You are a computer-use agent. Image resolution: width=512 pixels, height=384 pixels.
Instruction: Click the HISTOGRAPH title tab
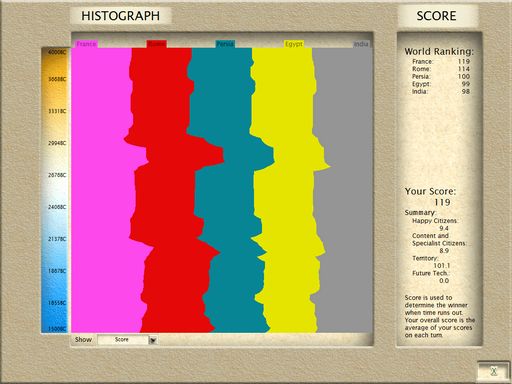[121, 16]
